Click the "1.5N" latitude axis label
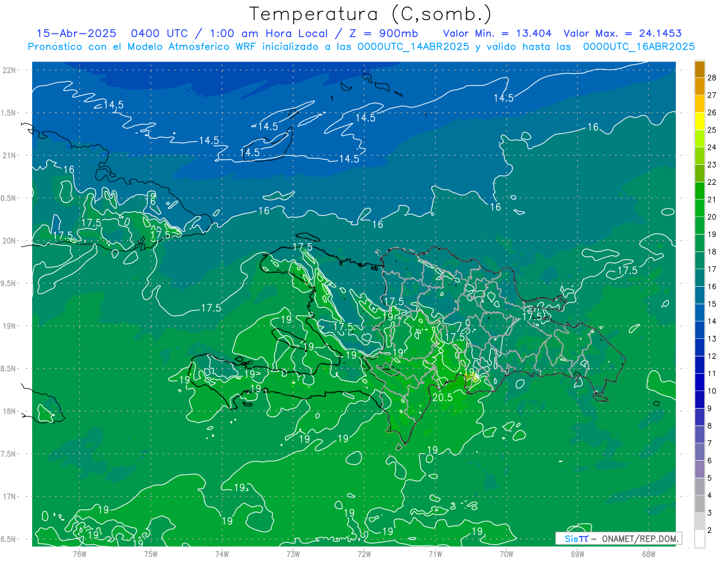728x562 pixels. [x=9, y=113]
